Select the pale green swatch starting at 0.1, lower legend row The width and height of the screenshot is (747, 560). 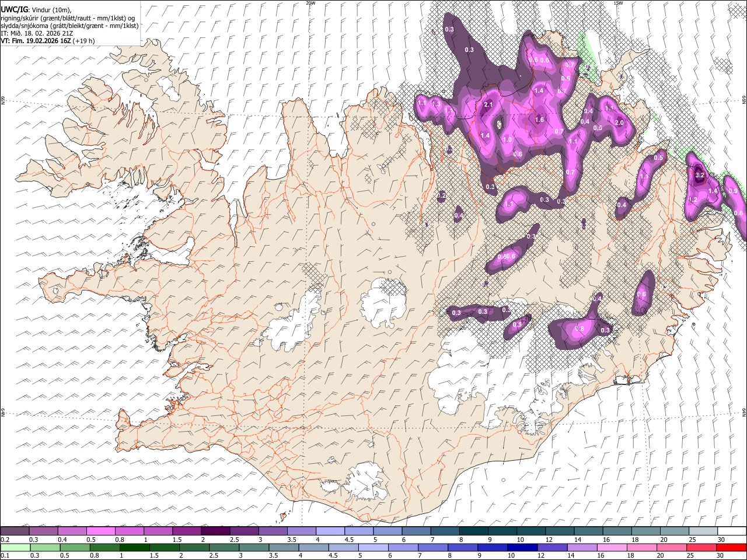click(16, 547)
